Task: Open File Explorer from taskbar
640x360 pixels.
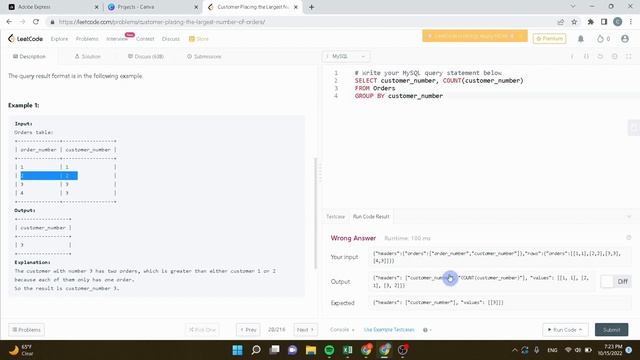Action: pyautogui.click(x=311, y=350)
